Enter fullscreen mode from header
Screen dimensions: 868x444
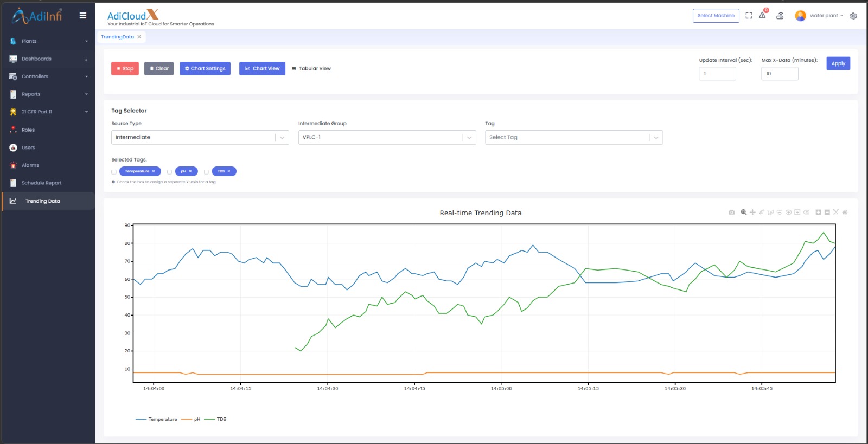(749, 16)
